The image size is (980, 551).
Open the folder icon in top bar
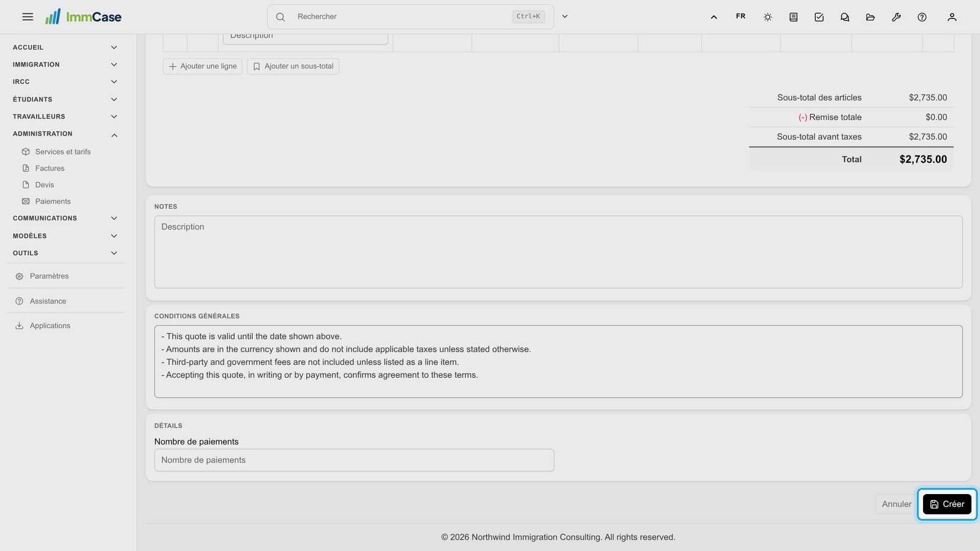[x=870, y=17]
